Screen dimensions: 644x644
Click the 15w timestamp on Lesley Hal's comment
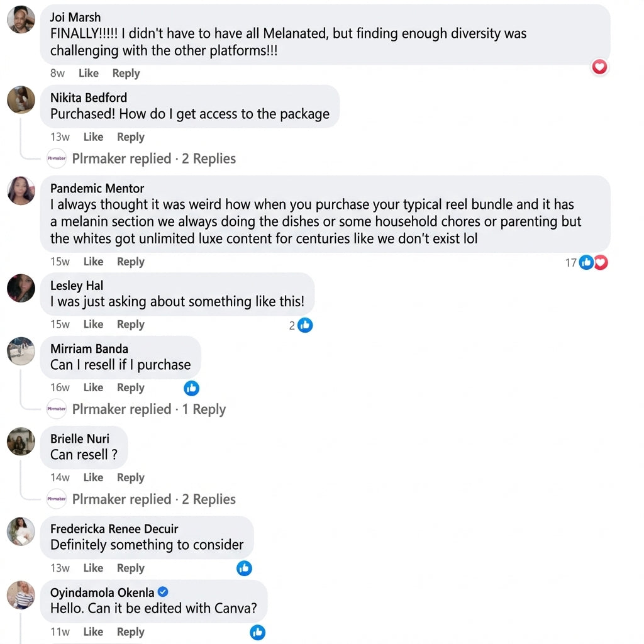[x=60, y=325]
